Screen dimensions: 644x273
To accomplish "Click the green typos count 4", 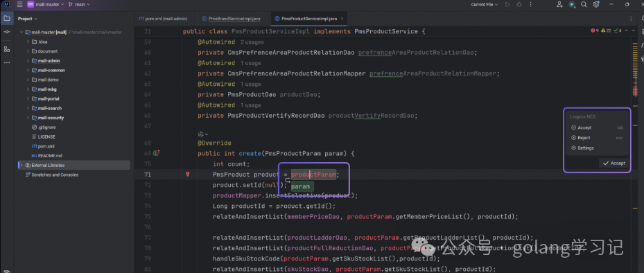I will 617,30.
